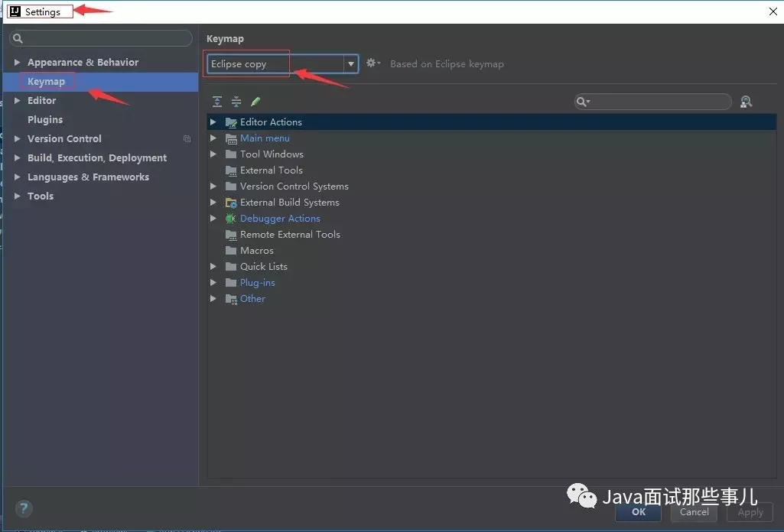
Task: Expand the Quick Lists tree node
Action: [213, 266]
